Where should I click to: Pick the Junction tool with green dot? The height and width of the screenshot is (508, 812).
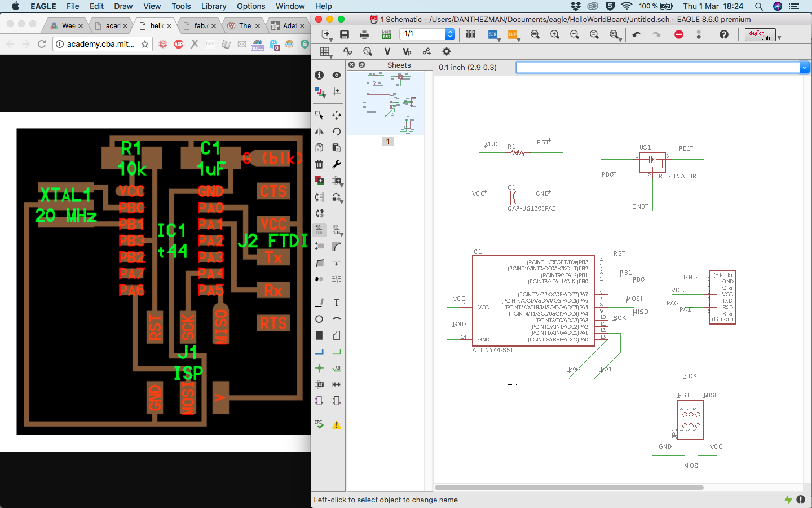[x=319, y=368]
